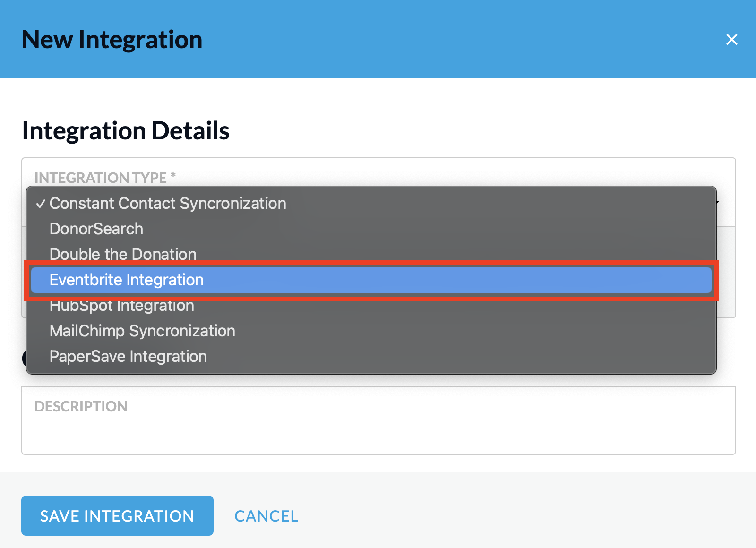Choose DonorSearch from the list

tap(371, 229)
